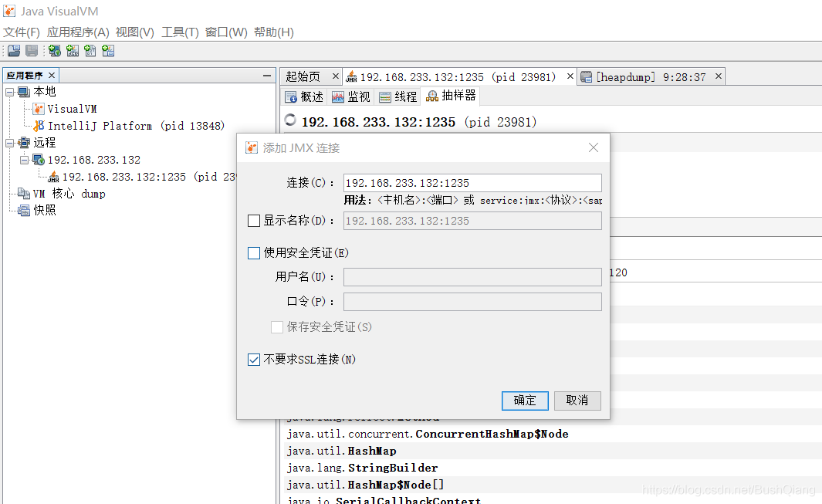
Task: Click the JMX icon of the 192.168.233.132:1235 tree node
Action: [x=53, y=177]
